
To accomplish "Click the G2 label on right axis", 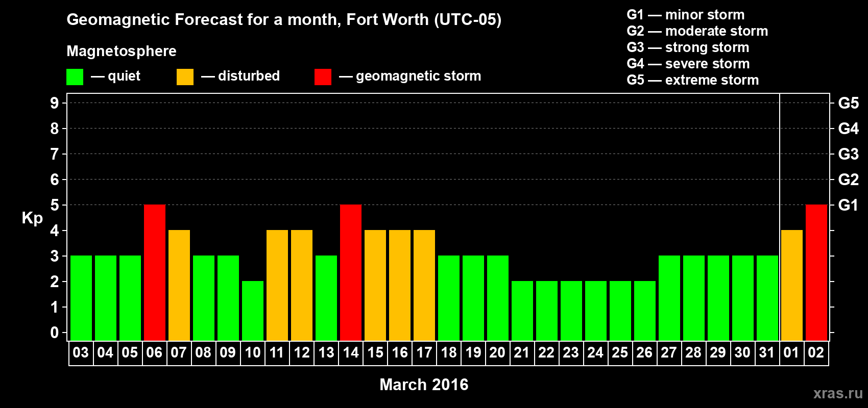I will coord(848,180).
